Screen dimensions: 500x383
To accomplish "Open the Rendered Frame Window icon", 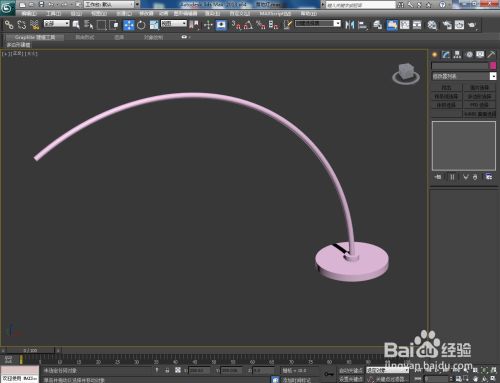I will 459,25.
